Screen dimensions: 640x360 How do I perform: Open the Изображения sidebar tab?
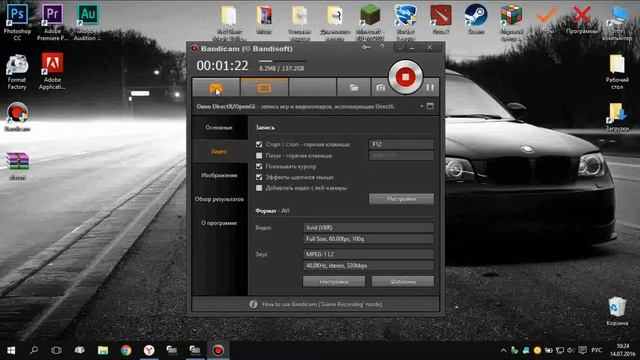[x=219, y=175]
